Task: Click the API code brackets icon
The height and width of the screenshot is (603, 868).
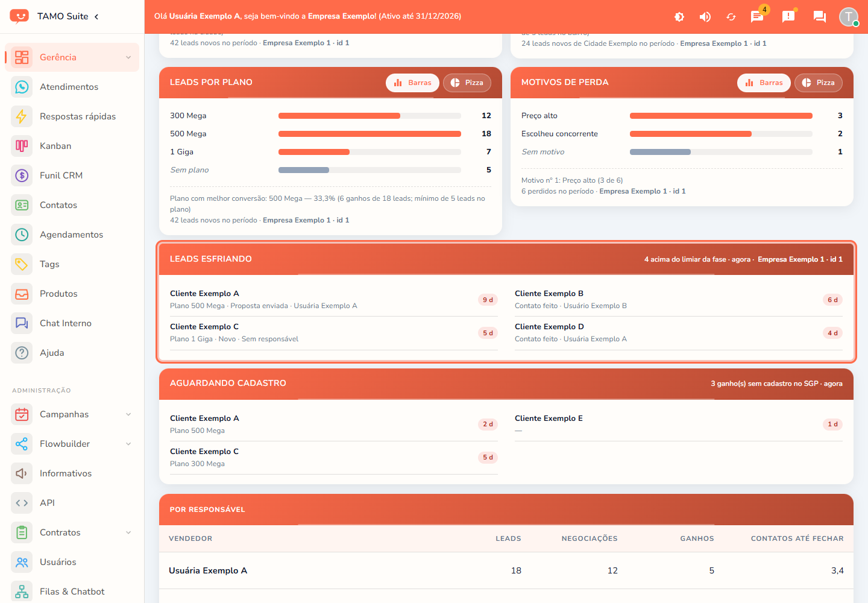Action: click(x=22, y=503)
